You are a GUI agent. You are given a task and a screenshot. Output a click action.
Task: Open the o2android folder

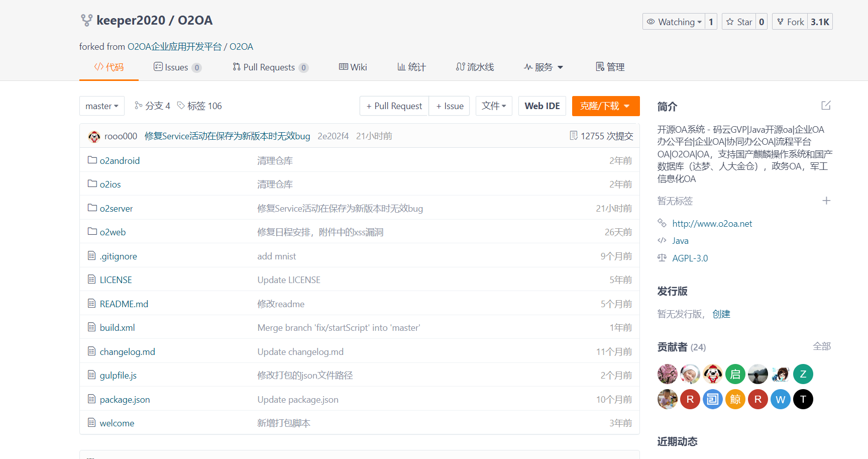(x=120, y=161)
